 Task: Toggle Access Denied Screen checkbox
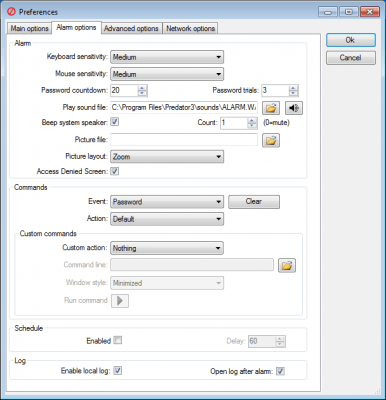point(115,171)
